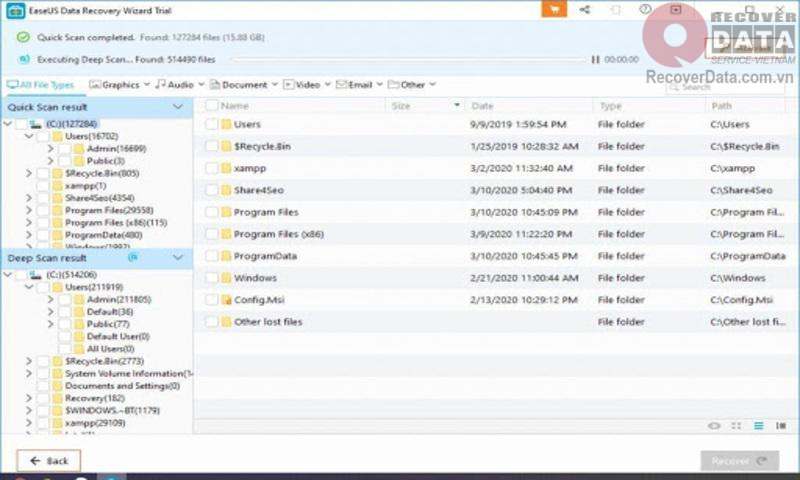Click path C:\Share4Seo in Path column
The height and width of the screenshot is (480, 800).
pos(741,190)
